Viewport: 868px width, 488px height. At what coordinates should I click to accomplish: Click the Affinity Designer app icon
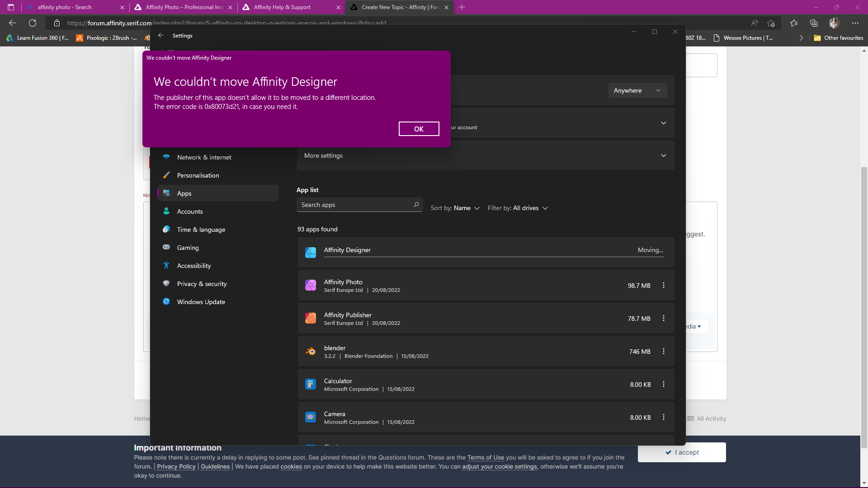click(x=311, y=253)
